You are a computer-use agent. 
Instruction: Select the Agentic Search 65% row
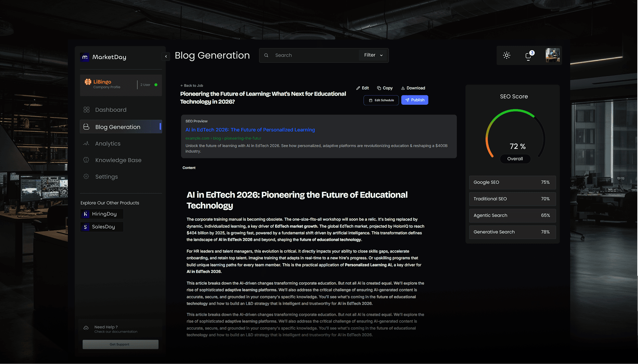point(512,216)
